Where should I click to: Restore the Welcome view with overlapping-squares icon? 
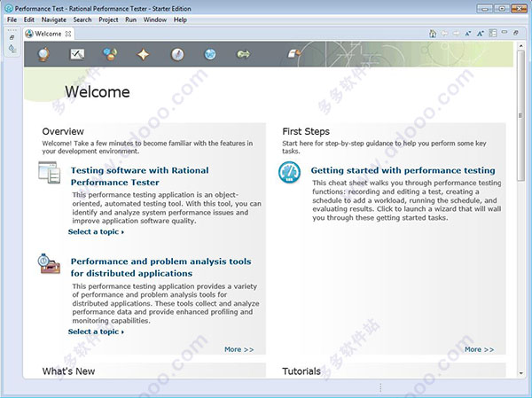coord(516,33)
